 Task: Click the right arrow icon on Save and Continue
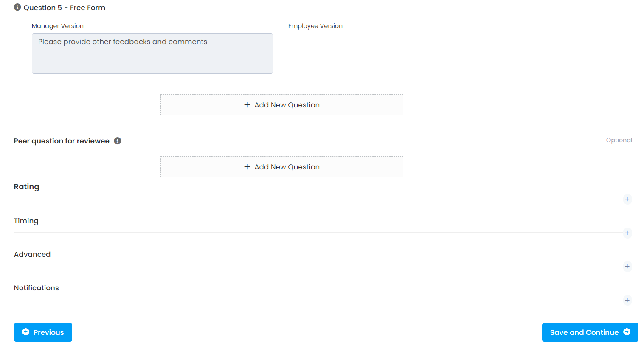coord(627,332)
